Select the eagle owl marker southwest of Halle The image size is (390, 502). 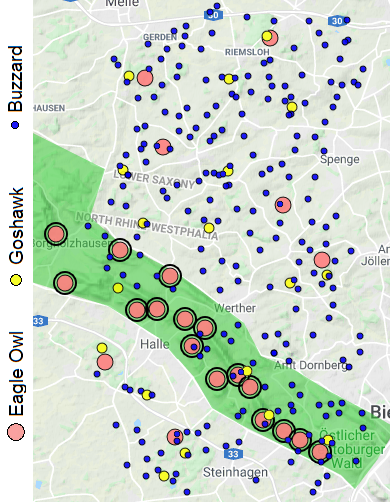tap(105, 362)
